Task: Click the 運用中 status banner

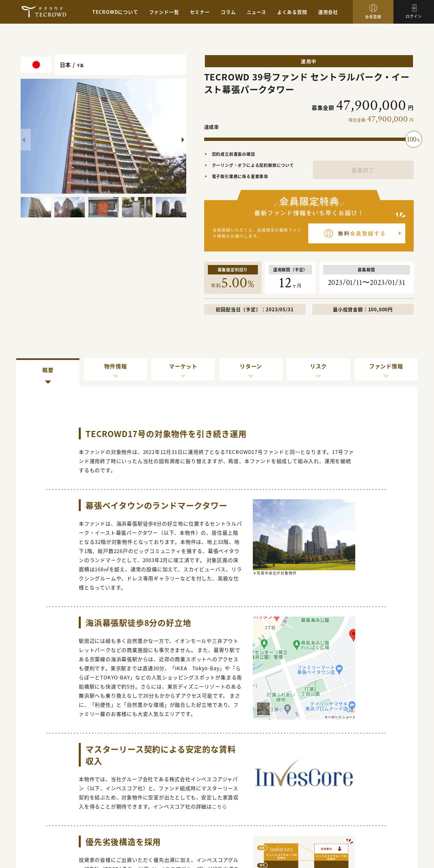Action: coord(309,62)
